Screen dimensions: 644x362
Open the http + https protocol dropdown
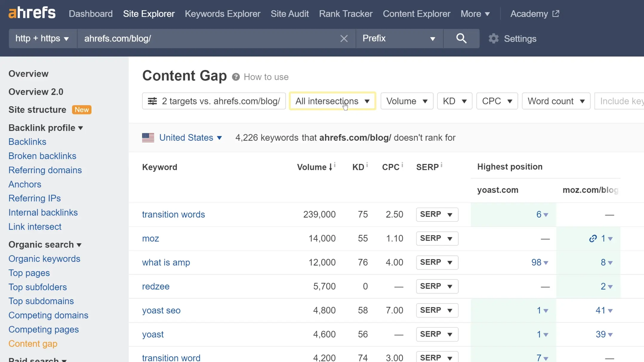pos(43,38)
